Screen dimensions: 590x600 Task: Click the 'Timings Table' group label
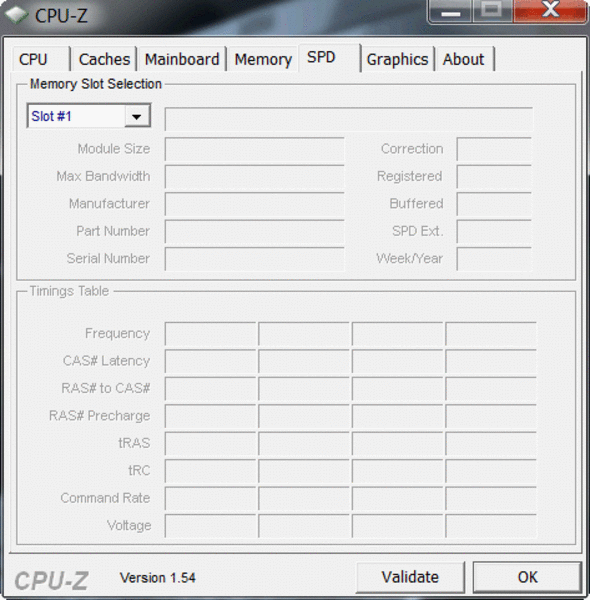point(69,291)
